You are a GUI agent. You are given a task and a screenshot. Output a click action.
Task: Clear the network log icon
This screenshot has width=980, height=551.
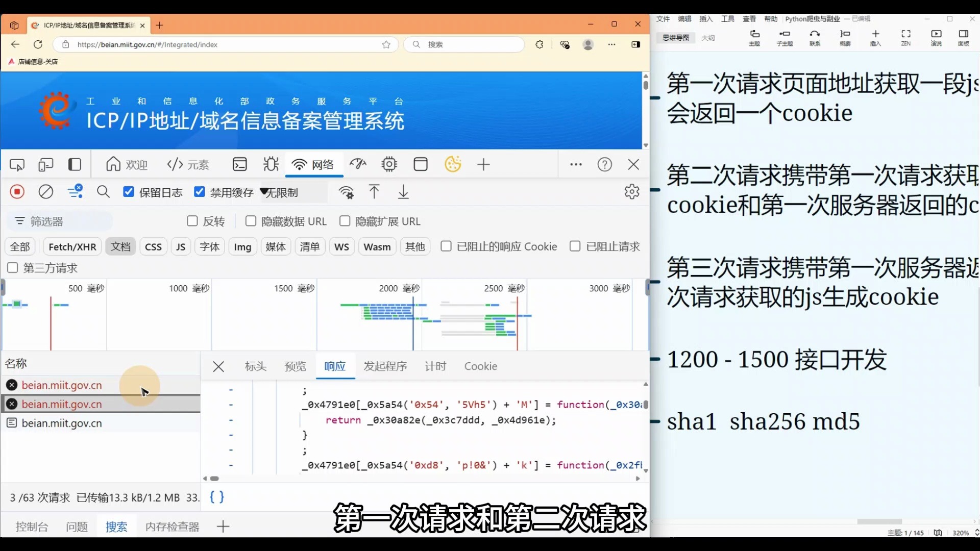tap(46, 192)
